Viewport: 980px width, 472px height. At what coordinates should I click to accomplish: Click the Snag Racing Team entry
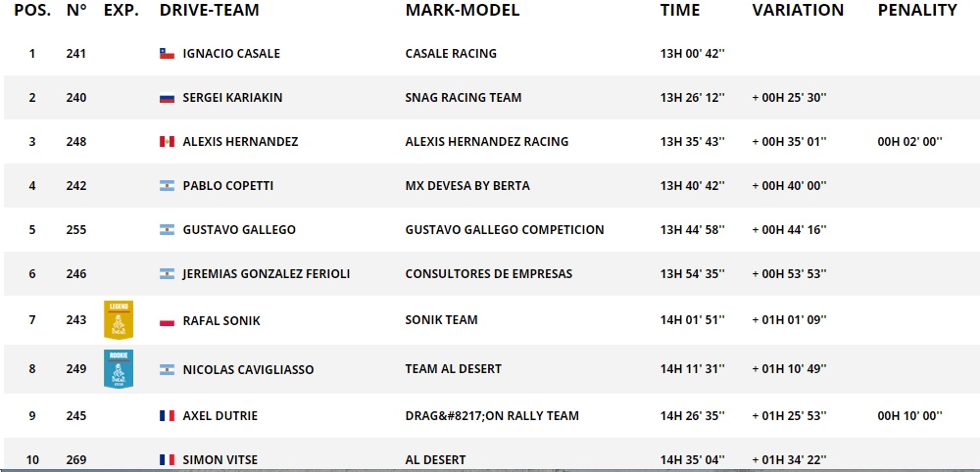pos(463,98)
